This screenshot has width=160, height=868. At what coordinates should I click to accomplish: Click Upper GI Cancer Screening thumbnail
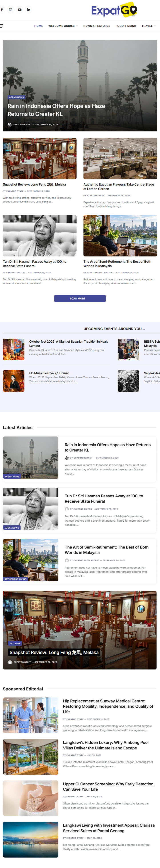tap(31, 798)
